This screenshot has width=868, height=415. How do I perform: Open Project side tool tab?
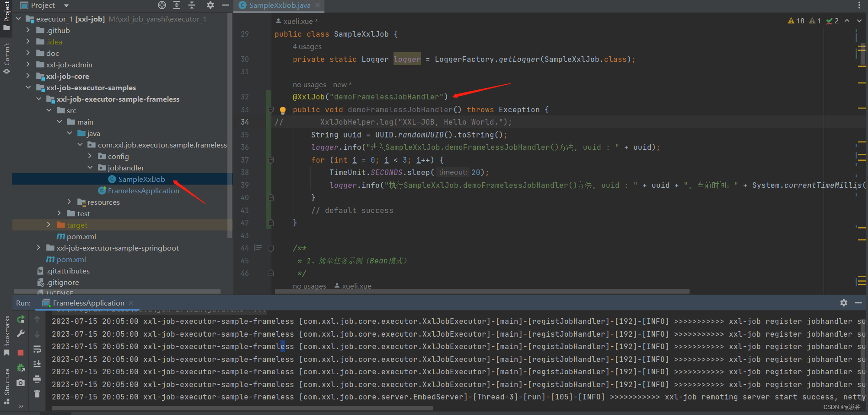(x=6, y=15)
